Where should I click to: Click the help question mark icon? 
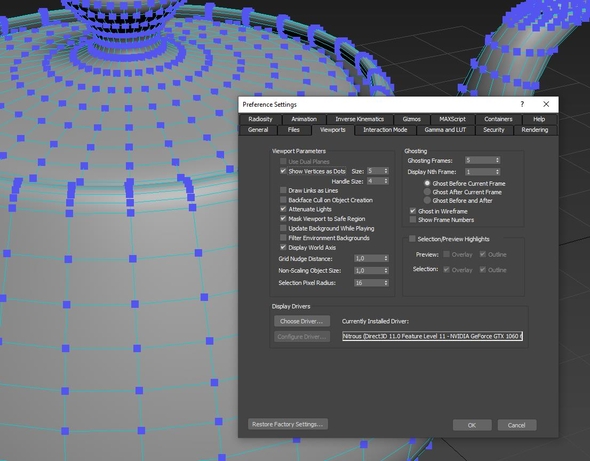522,104
